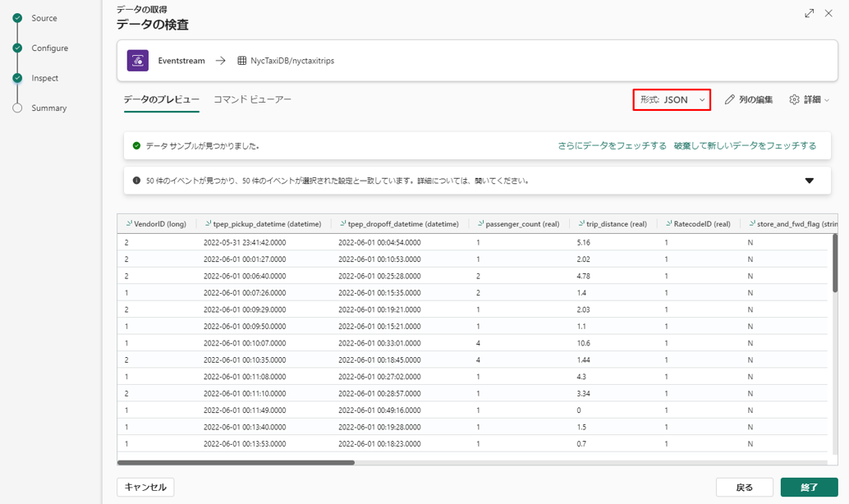This screenshot has height=504, width=849.
Task: Go to the Summary step
Action: pyautogui.click(x=48, y=108)
